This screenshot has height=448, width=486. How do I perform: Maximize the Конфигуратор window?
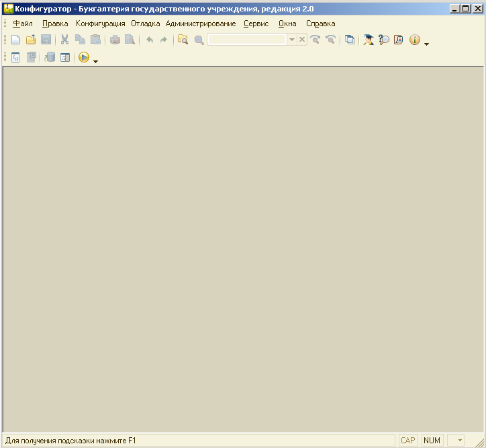point(466,9)
